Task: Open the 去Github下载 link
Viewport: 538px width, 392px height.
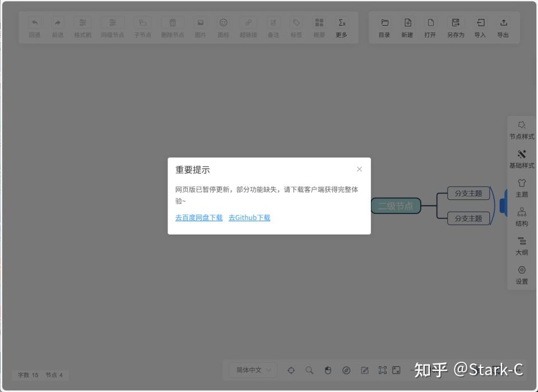Action: coord(249,218)
